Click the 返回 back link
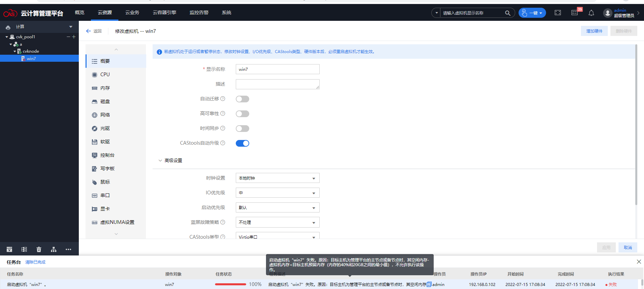The image size is (644, 289). [x=94, y=31]
